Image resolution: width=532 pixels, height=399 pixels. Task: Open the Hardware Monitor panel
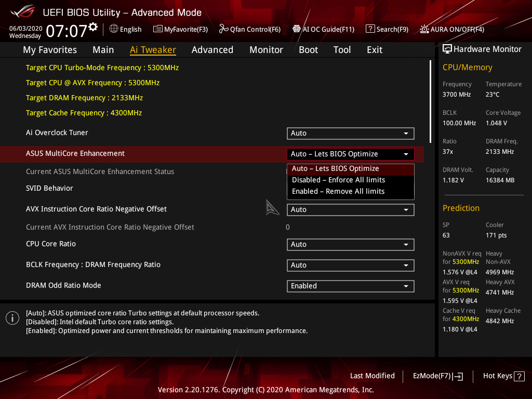(482, 49)
